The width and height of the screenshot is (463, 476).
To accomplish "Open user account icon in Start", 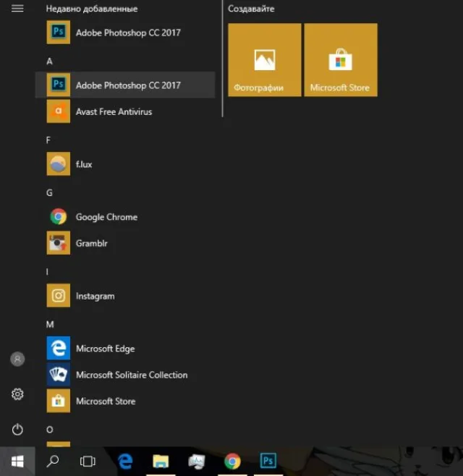I will pos(17,359).
